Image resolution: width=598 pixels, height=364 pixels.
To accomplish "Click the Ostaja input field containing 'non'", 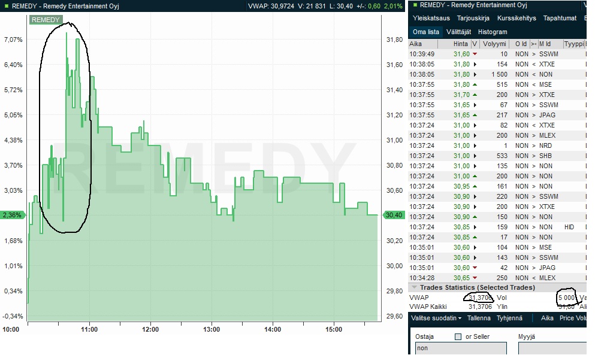I will (x=461, y=348).
